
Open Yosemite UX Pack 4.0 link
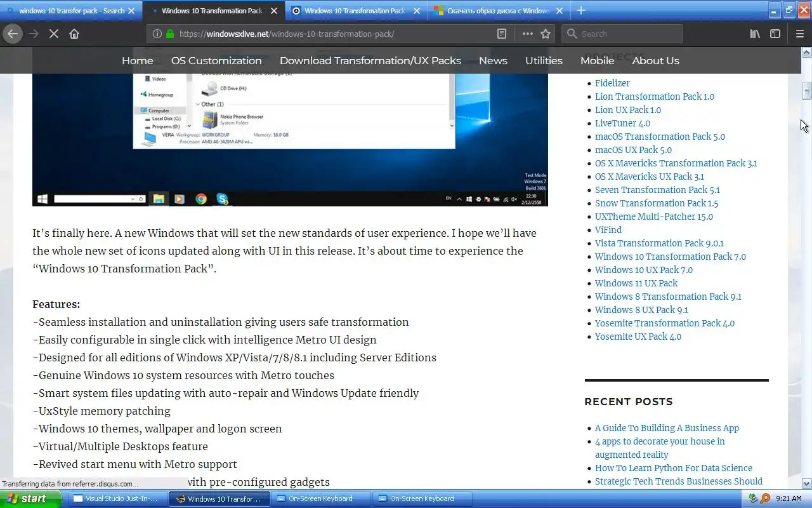pos(638,337)
